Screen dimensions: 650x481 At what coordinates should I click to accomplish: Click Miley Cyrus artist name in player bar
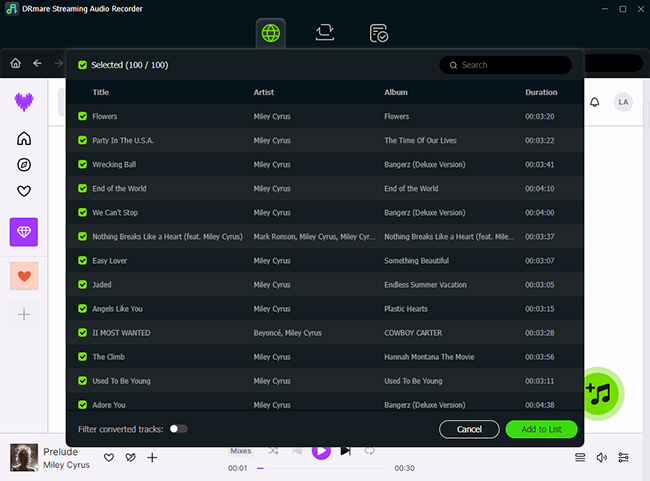tap(66, 465)
